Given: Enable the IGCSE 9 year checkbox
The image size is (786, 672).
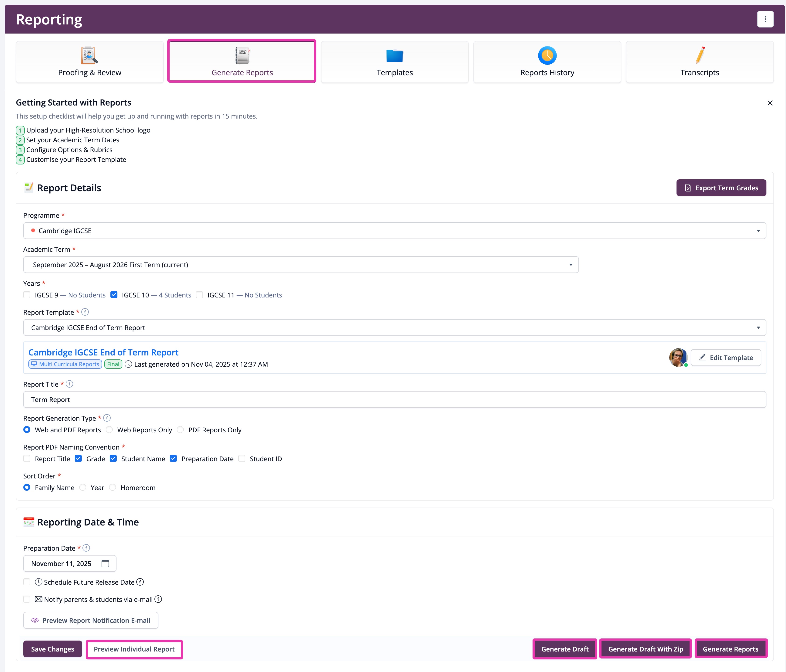Looking at the screenshot, I should [x=27, y=295].
